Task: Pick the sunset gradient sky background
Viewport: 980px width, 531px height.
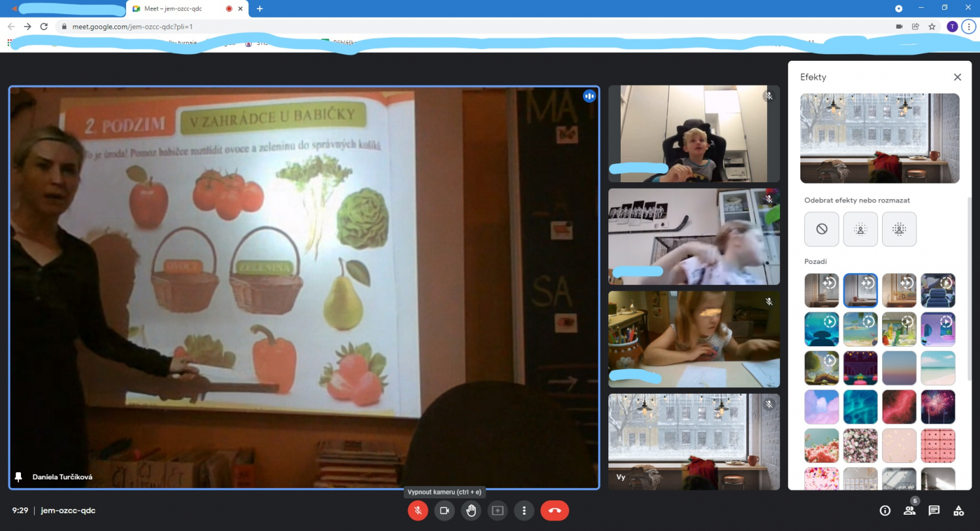Action: pos(899,368)
